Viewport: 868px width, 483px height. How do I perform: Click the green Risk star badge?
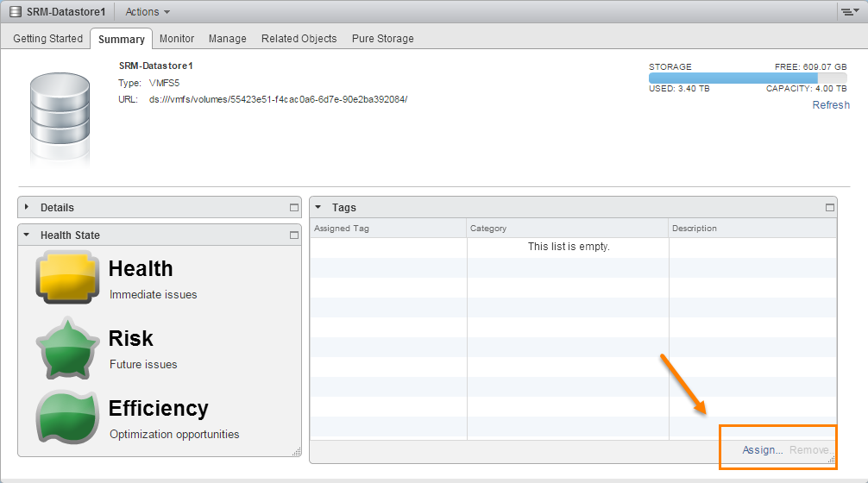click(x=67, y=348)
